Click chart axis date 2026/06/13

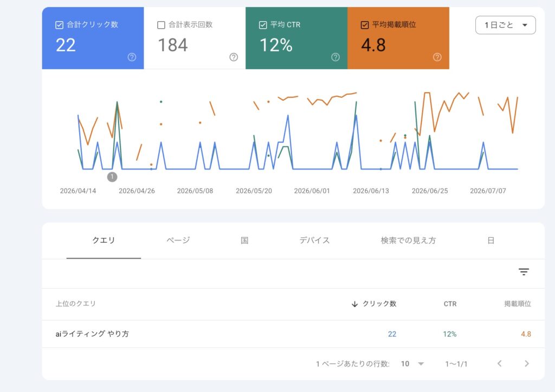tap(371, 191)
